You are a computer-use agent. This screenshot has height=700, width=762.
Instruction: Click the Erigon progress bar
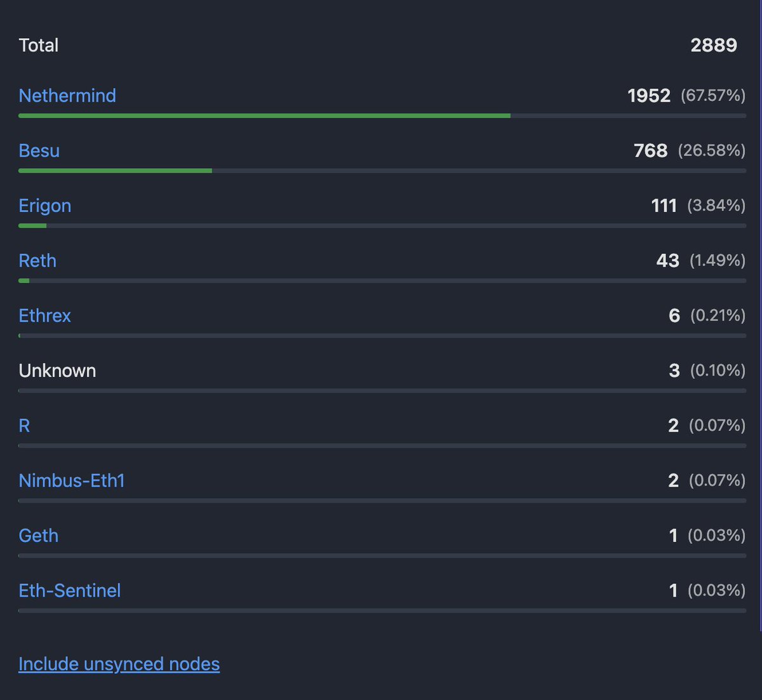coord(382,225)
